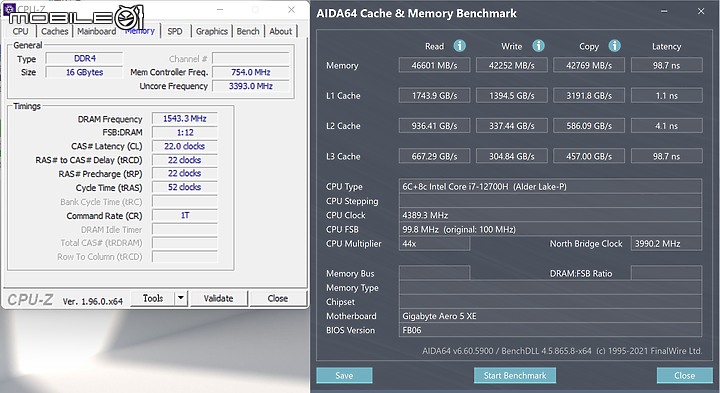Click the DRAM Frequency value 1543.3 MHz

[185, 118]
